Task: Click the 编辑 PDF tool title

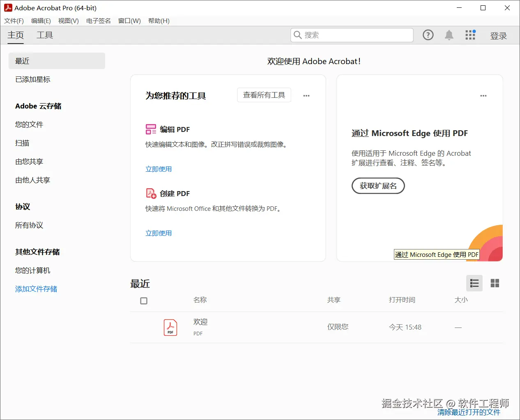Action: click(x=175, y=129)
